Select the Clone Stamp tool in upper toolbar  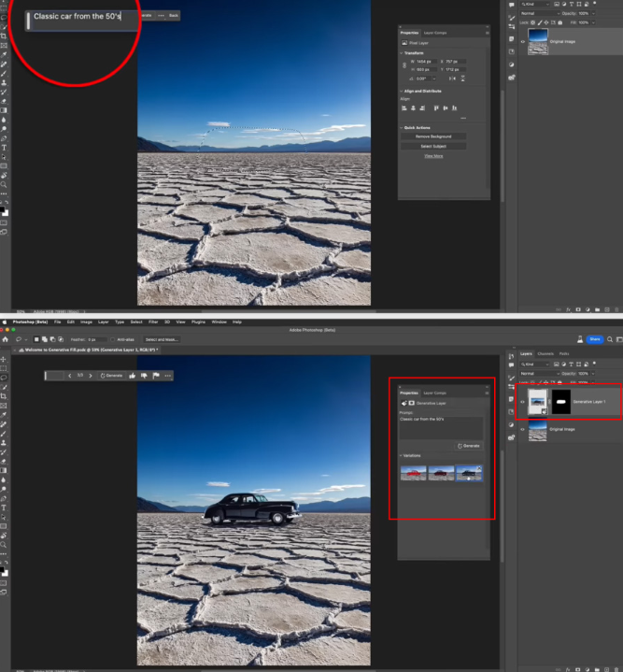[x=4, y=82]
